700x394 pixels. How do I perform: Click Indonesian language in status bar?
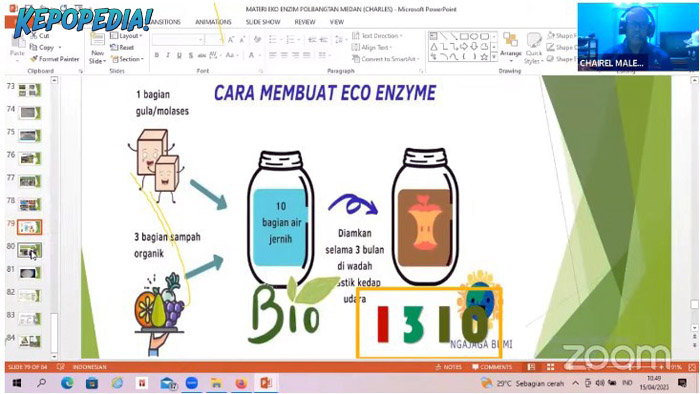click(89, 367)
